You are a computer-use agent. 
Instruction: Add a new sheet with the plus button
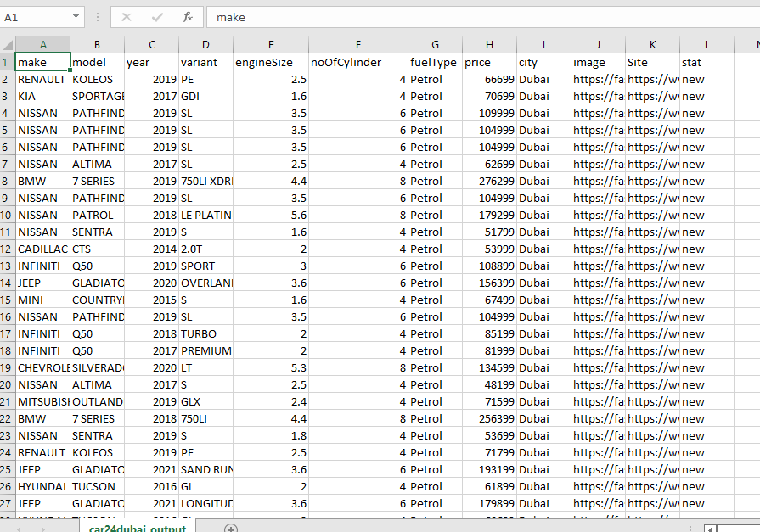coord(231,529)
